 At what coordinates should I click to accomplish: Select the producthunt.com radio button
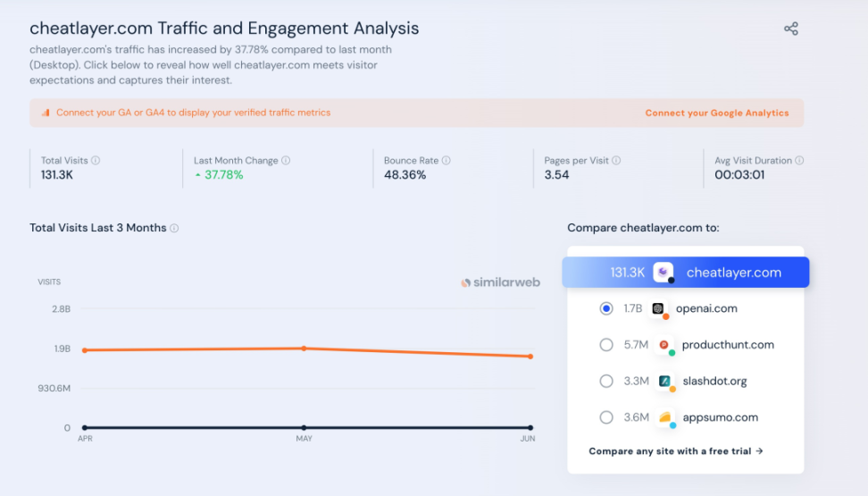(x=606, y=345)
